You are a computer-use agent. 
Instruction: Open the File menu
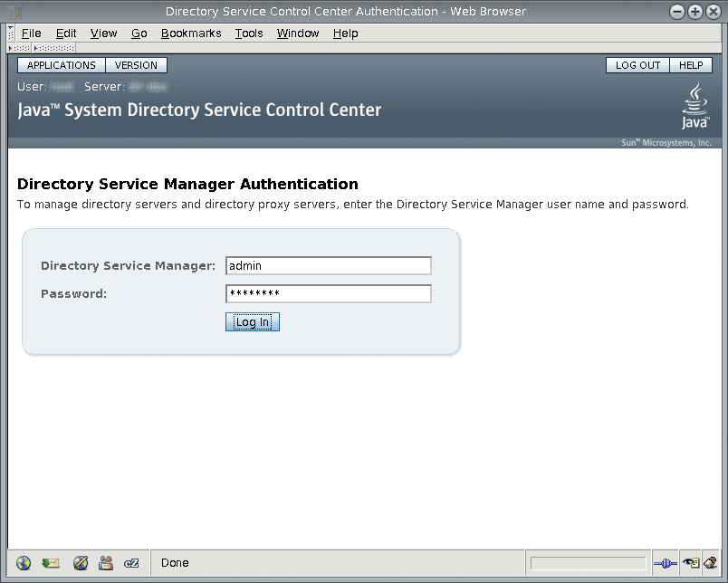31,33
